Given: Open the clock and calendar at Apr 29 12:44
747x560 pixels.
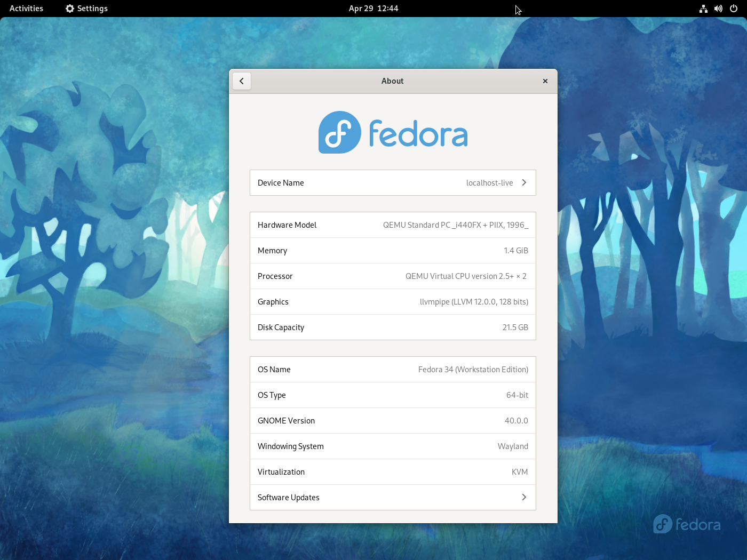Looking at the screenshot, I should 373,9.
